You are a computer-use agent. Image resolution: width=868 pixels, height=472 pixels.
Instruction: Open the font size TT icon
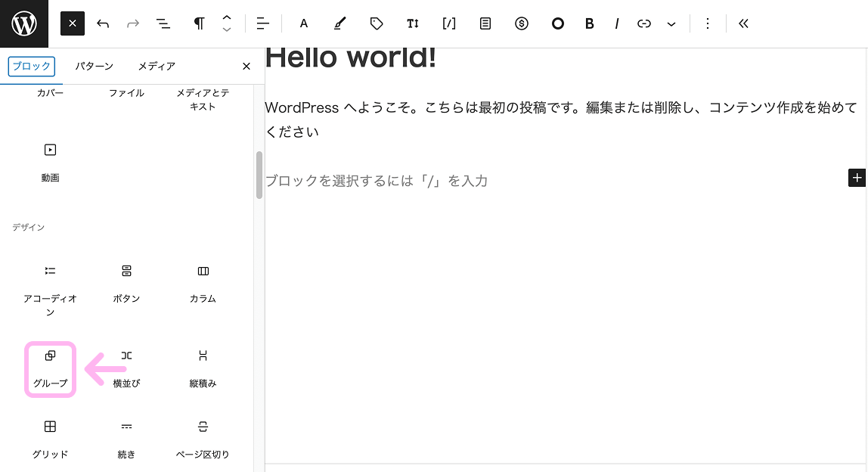click(412, 23)
